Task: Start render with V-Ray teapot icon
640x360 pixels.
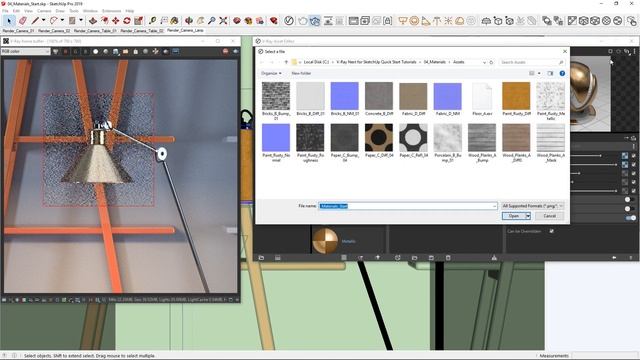Action: (x=302, y=20)
